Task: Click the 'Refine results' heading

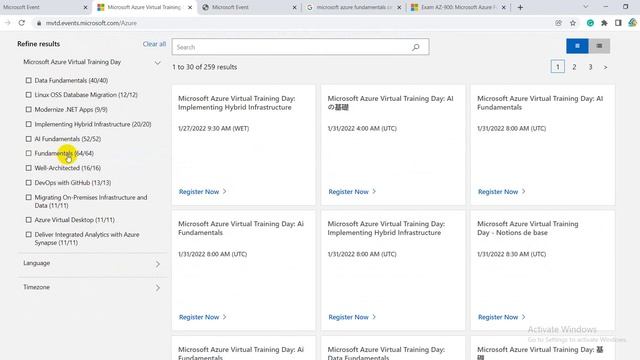Action: point(38,44)
